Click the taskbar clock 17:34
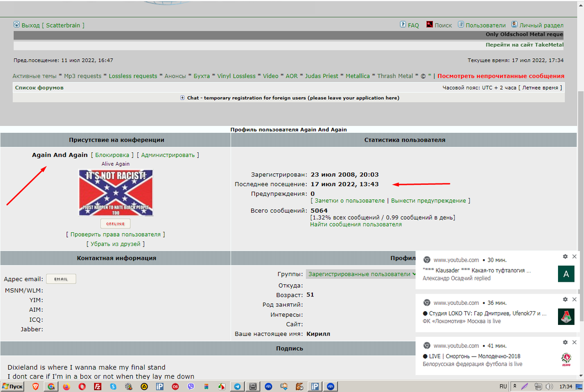 click(566, 387)
